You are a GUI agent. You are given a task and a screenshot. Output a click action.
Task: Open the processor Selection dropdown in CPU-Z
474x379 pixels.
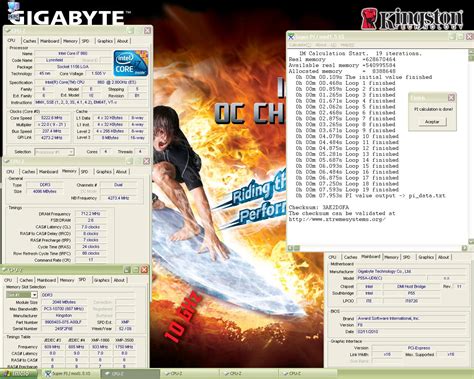click(x=54, y=152)
